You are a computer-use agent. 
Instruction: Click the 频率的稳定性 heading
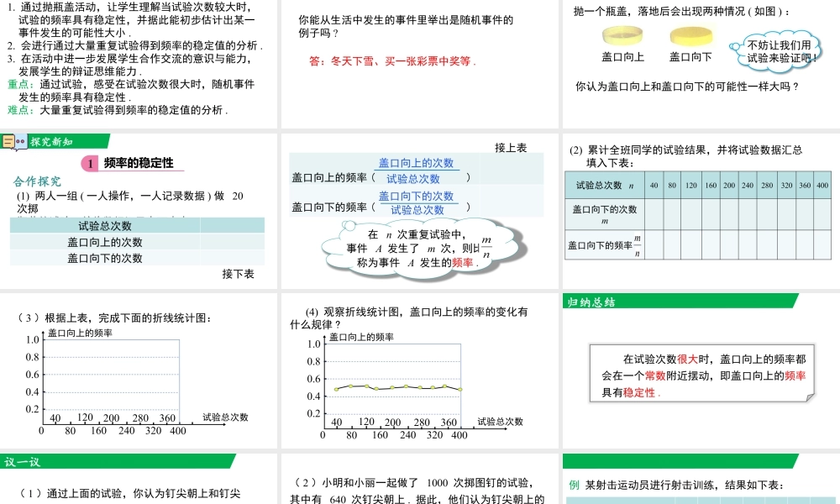click(x=139, y=164)
